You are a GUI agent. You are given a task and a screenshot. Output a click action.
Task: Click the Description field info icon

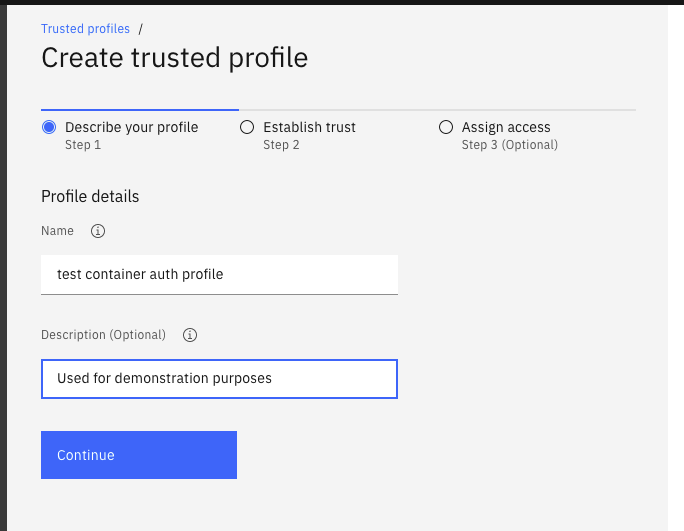(190, 335)
